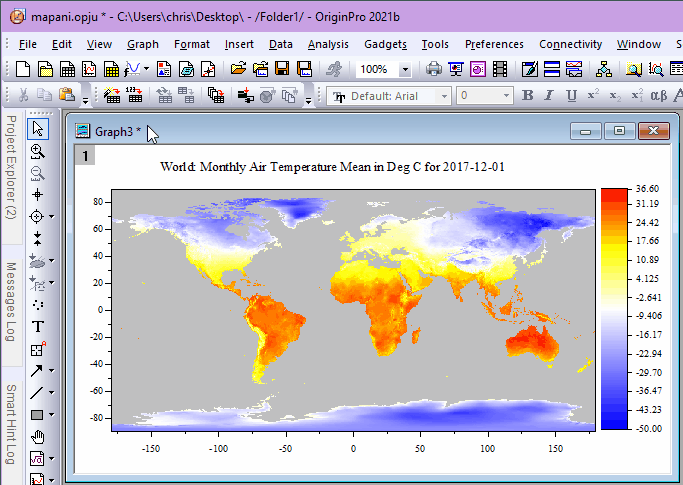Click the Paste icon in toolbar

(67, 95)
